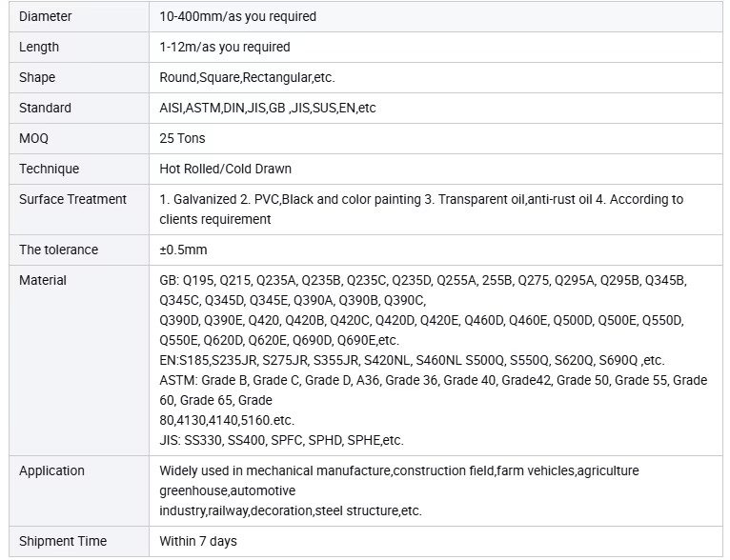The height and width of the screenshot is (560, 730).
Task: Click the Surface Treatment label
Action: click(x=72, y=200)
